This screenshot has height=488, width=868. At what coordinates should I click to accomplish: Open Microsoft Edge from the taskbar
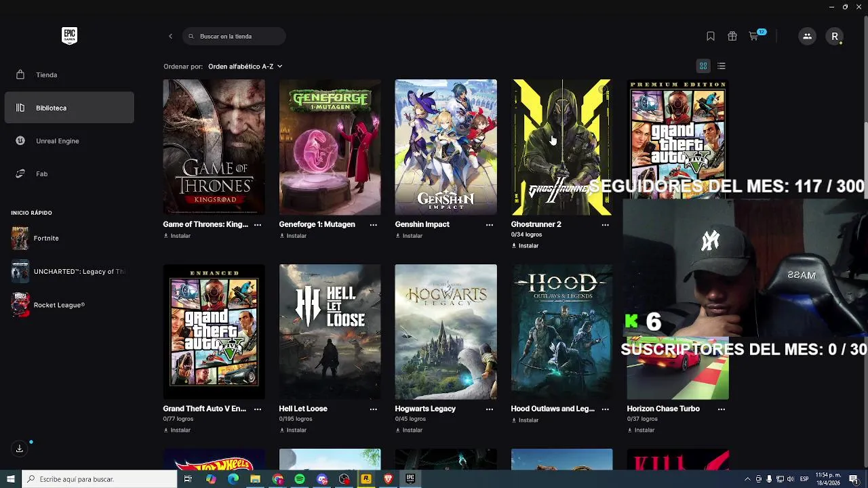(233, 479)
